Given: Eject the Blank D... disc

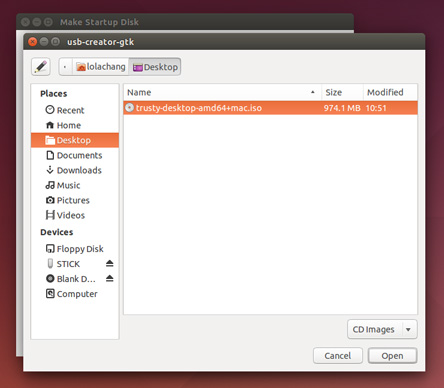Looking at the screenshot, I should pyautogui.click(x=110, y=278).
